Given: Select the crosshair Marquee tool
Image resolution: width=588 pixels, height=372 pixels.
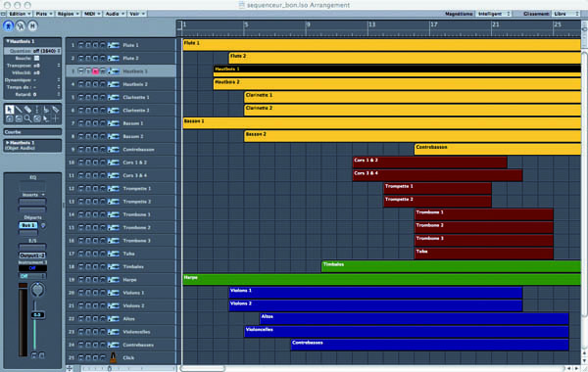Looking at the screenshot, I should point(55,118).
